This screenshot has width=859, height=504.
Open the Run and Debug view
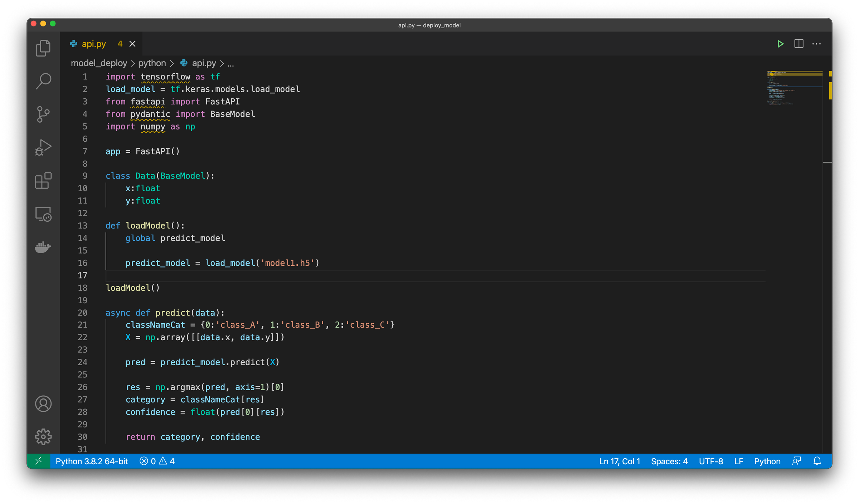tap(43, 147)
